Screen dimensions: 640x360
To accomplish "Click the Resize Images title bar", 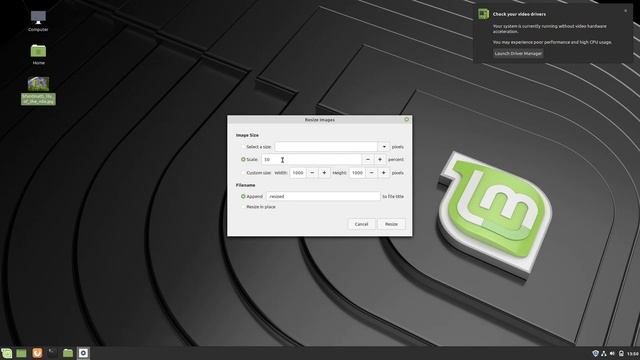I will click(320, 120).
